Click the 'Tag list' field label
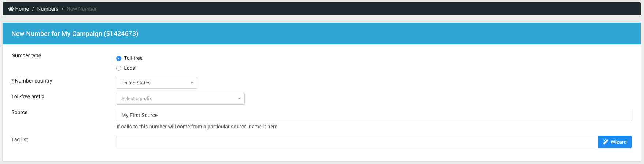644x164 pixels. coord(20,139)
